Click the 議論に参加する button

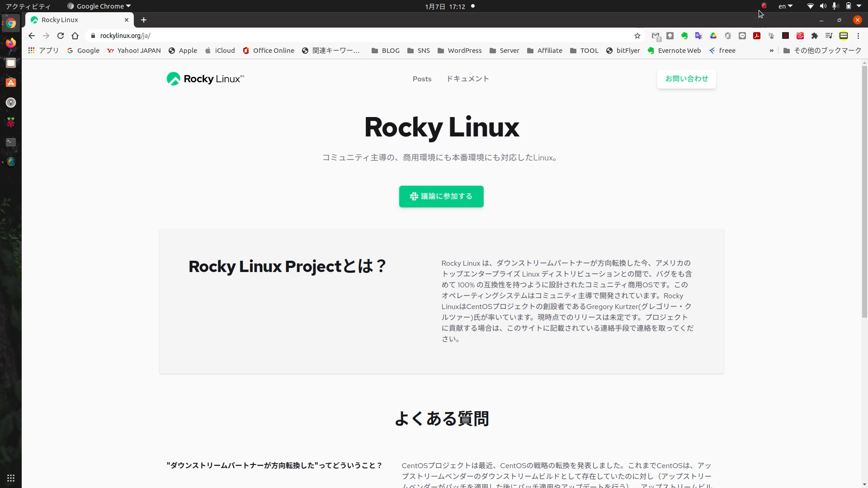click(x=441, y=197)
